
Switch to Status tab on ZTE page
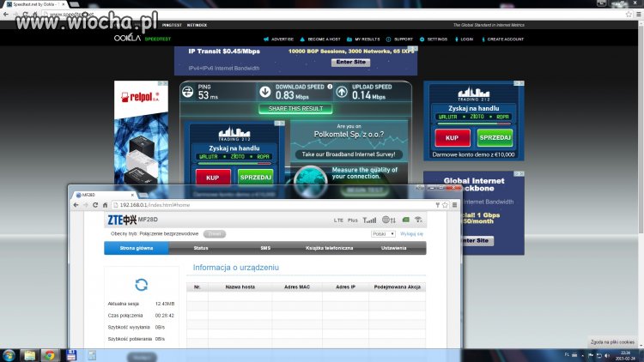(201, 248)
